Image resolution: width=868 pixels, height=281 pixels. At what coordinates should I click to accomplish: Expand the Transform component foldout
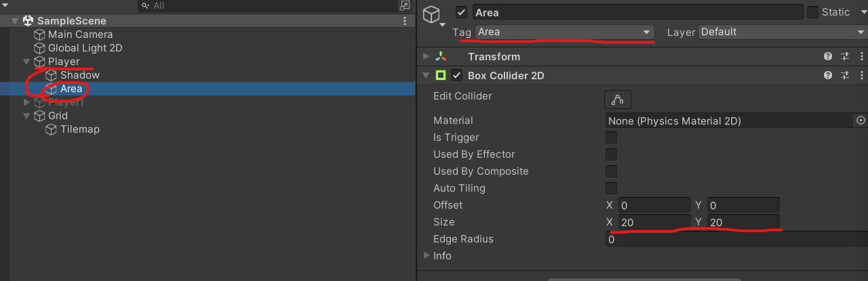tap(426, 57)
